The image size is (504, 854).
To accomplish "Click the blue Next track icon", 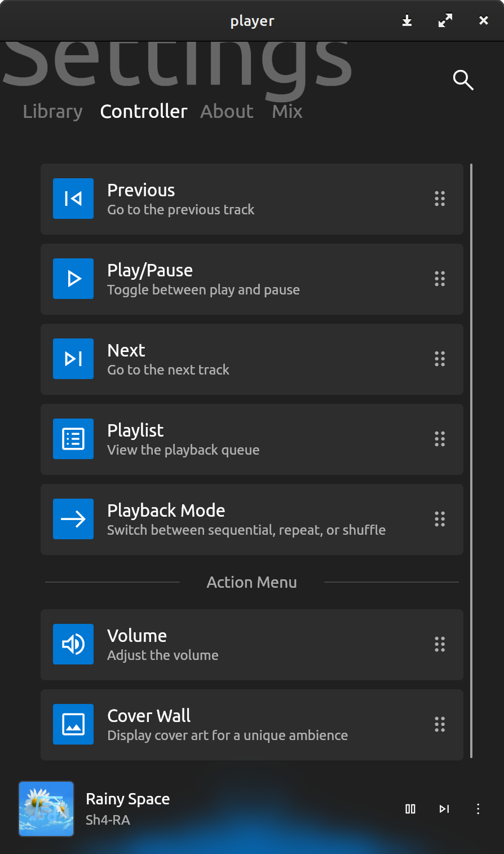I will pos(73,359).
